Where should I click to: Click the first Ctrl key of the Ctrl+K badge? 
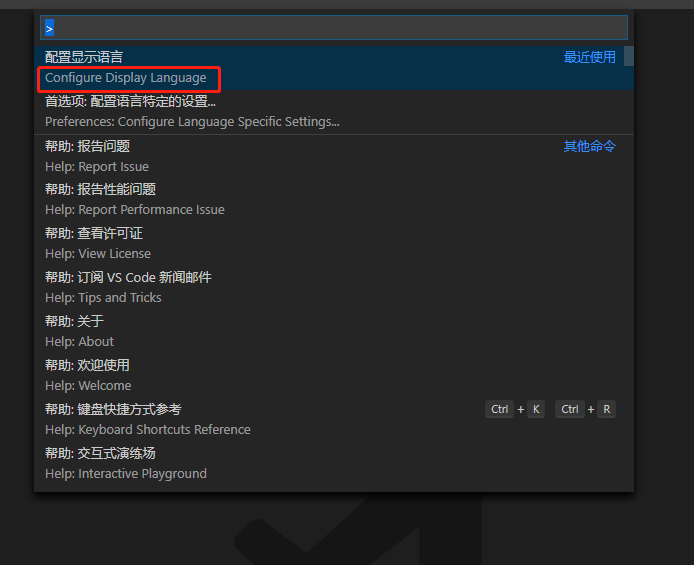(499, 409)
